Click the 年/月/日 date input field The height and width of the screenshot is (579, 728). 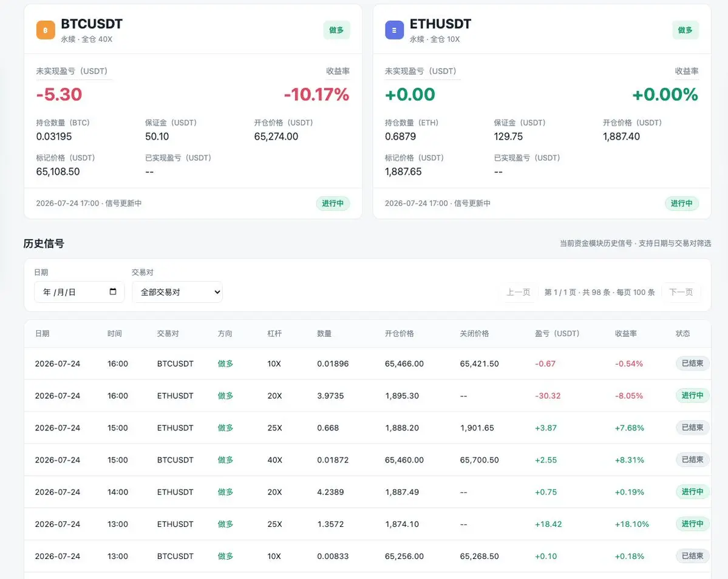pos(80,292)
